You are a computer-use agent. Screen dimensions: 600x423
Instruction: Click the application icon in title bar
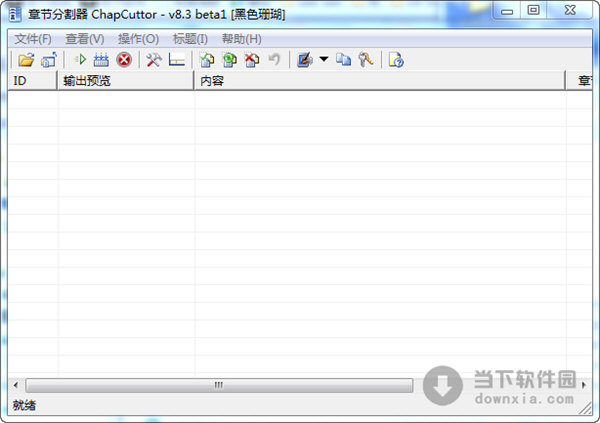click(x=15, y=15)
